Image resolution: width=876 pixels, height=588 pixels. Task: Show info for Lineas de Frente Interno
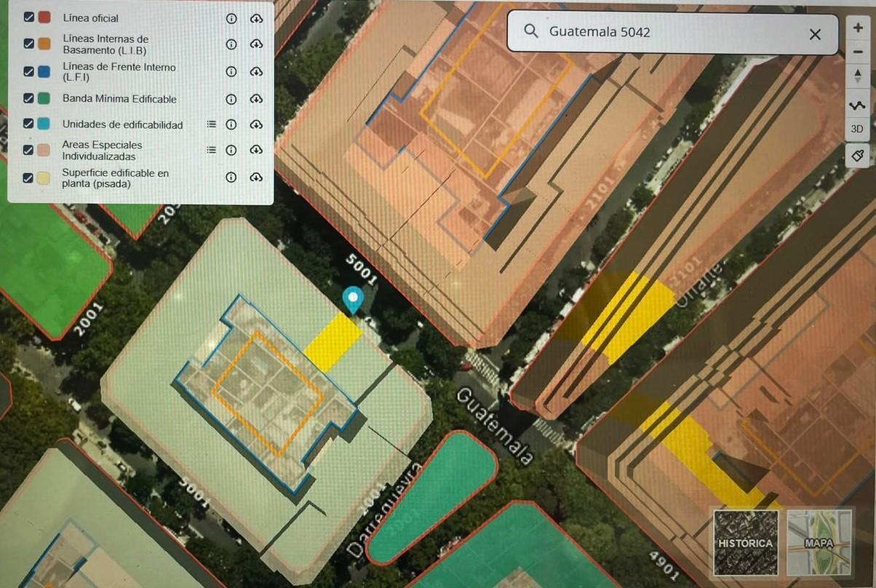231,71
